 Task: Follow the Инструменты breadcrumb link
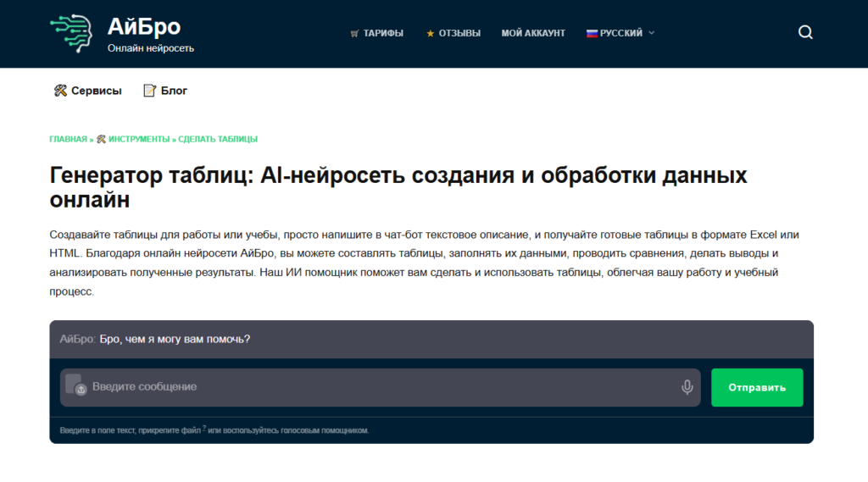pos(139,139)
